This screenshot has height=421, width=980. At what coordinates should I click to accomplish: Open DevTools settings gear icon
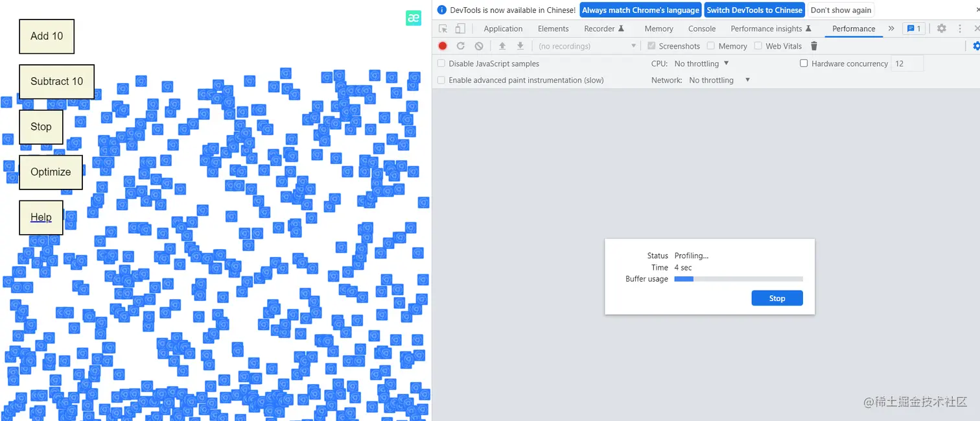[x=942, y=29]
